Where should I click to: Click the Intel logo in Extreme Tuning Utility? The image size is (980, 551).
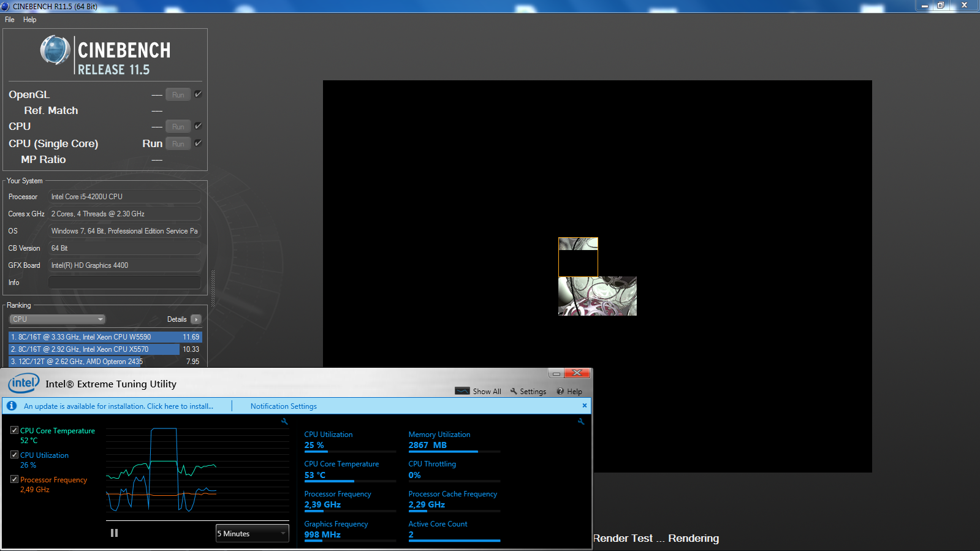(24, 384)
